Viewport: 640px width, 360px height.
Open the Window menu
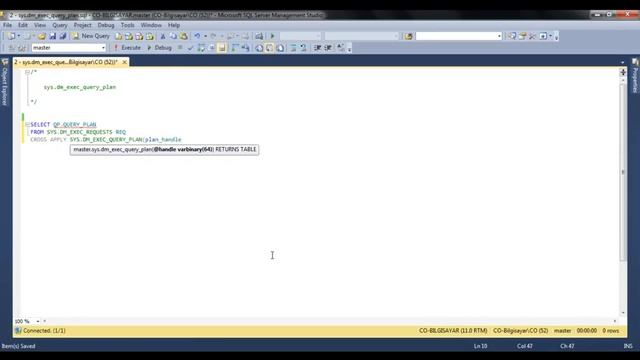click(151, 25)
